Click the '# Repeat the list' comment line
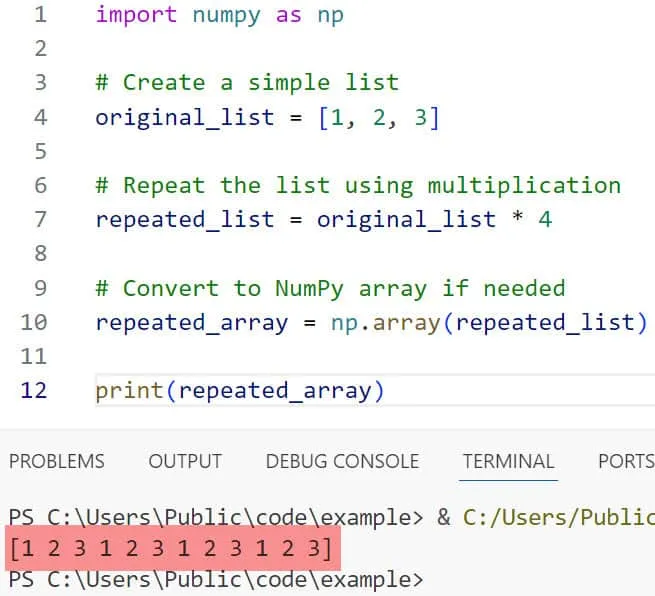Viewport: 655px width, 596px height. (x=358, y=186)
